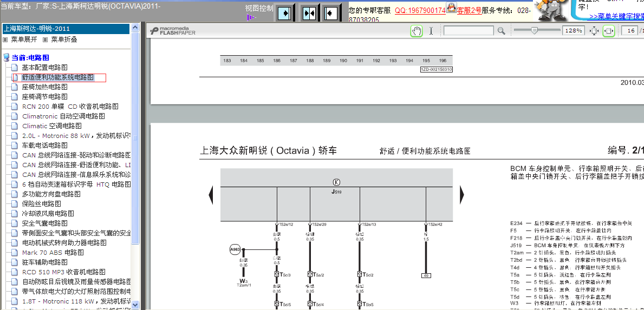Open the QQ:1967900174 customer service link

[420, 11]
